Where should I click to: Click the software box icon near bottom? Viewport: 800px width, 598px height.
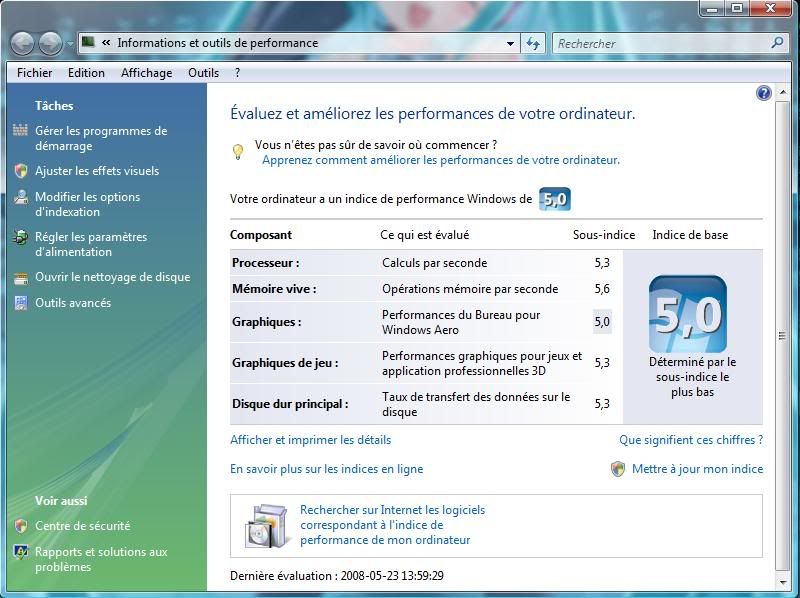pos(265,526)
